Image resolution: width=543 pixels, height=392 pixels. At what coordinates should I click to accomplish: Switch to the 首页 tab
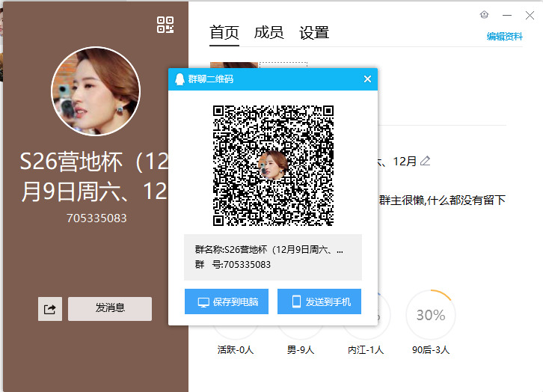(224, 33)
